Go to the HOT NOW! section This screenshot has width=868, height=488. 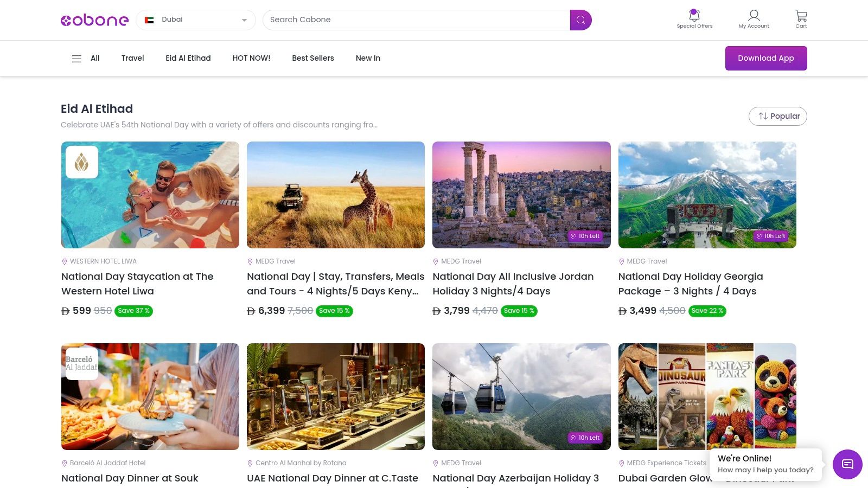[x=251, y=58]
